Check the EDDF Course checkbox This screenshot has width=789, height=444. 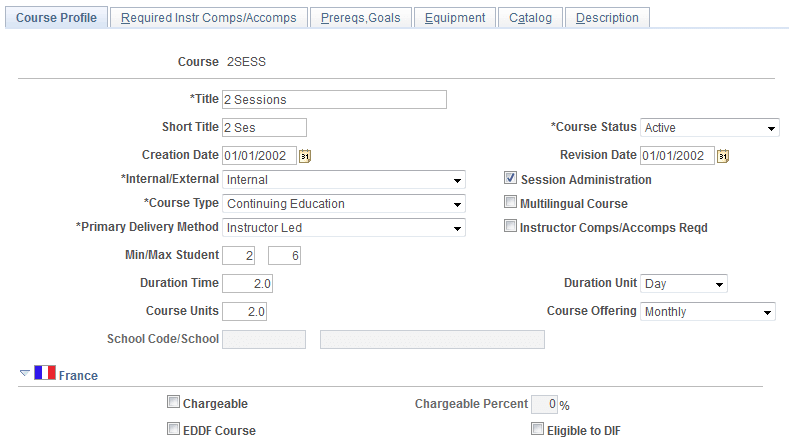173,429
